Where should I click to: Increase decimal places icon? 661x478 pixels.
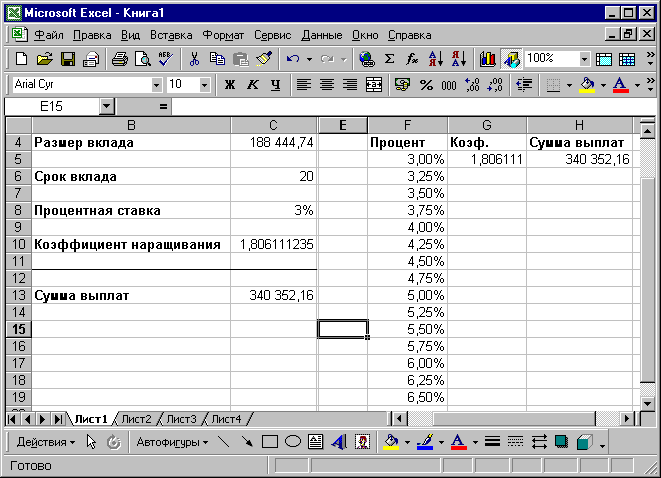pos(472,85)
